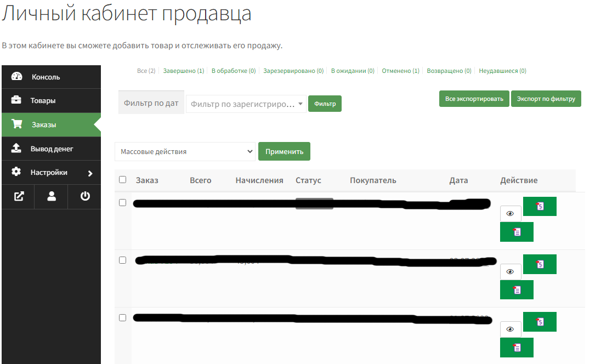Open the registered customer filter dropdown
The width and height of the screenshot is (601, 364).
tap(246, 104)
